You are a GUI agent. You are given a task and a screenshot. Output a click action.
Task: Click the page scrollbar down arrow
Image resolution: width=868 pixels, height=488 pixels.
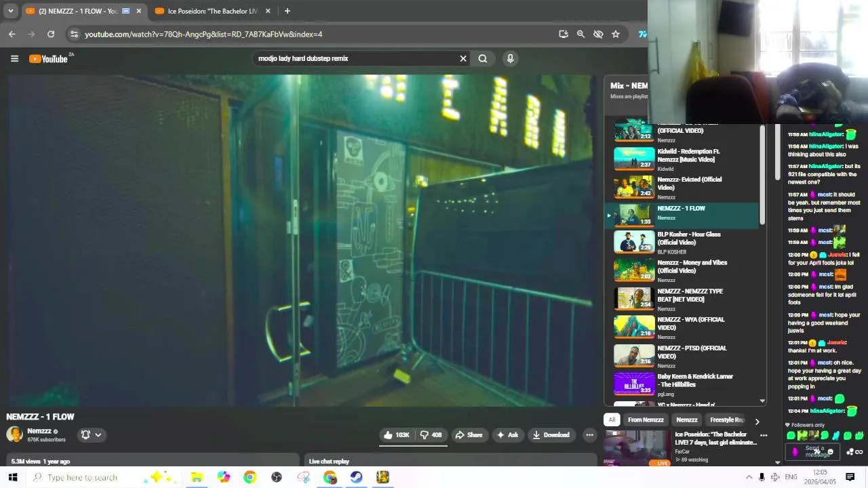[x=778, y=462]
